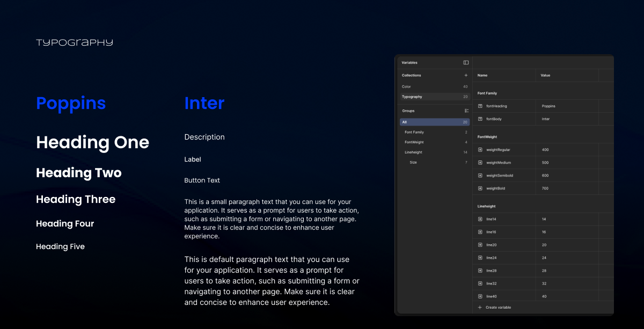
Task: Click the fontBody string type icon
Action: coord(480,119)
